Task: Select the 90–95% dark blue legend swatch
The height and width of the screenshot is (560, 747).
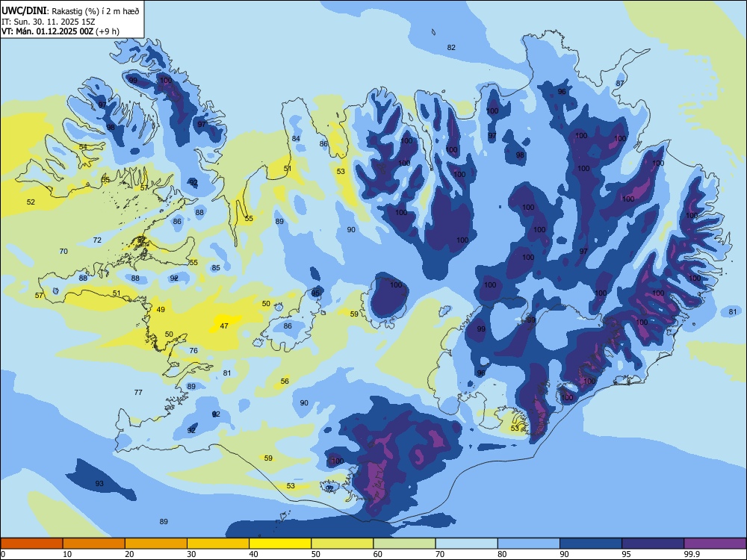Action: pos(591,544)
